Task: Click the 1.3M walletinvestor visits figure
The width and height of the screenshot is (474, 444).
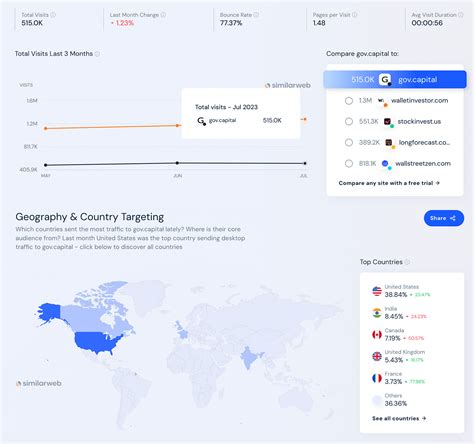Action: (365, 100)
